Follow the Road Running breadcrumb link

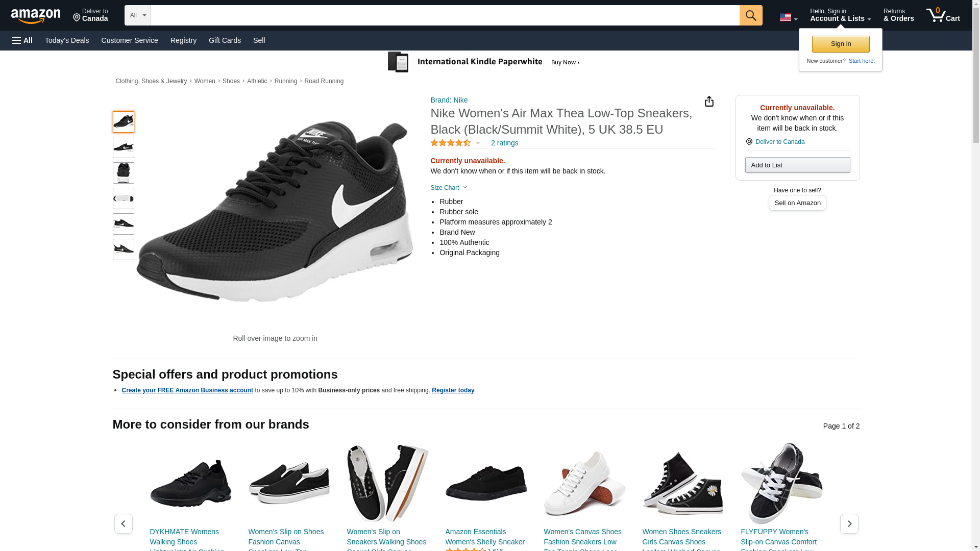tap(324, 81)
